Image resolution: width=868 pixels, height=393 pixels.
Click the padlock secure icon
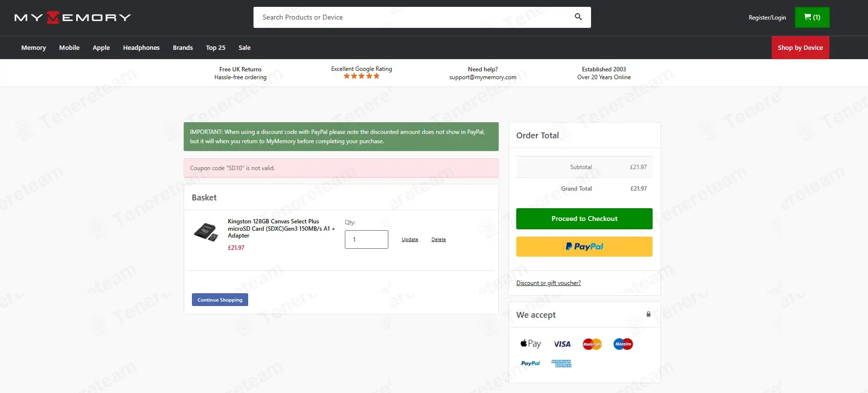649,314
